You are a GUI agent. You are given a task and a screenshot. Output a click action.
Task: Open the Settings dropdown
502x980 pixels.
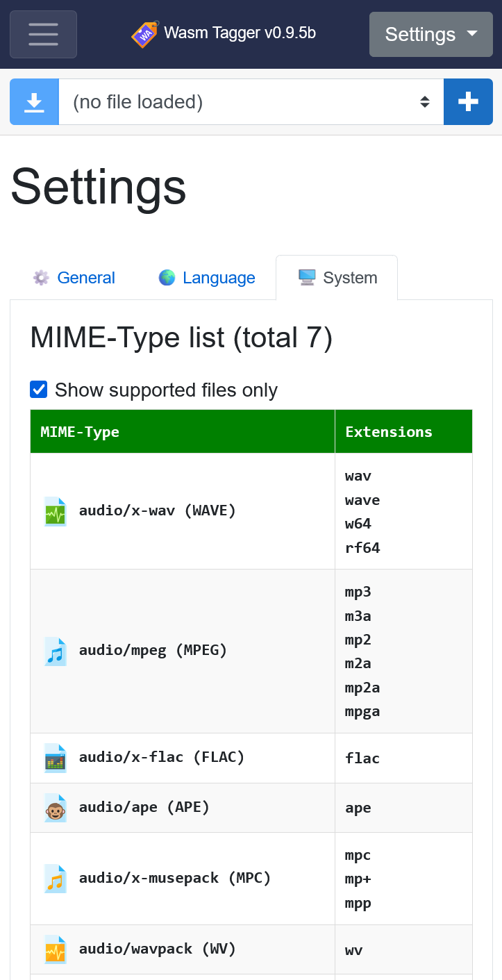430,34
